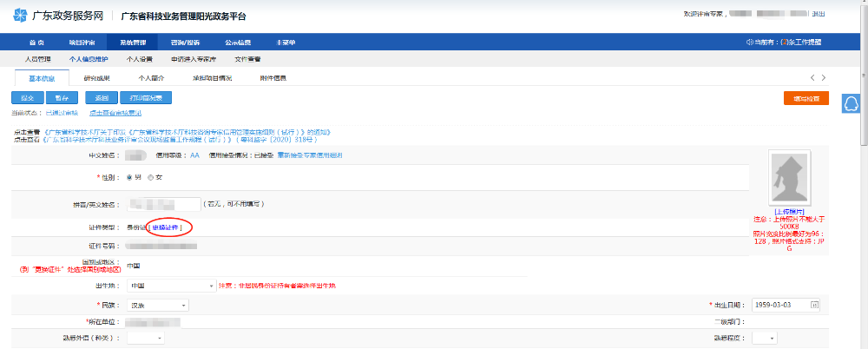Open the QQ customer service icon
The image size is (868, 349).
(851, 103)
